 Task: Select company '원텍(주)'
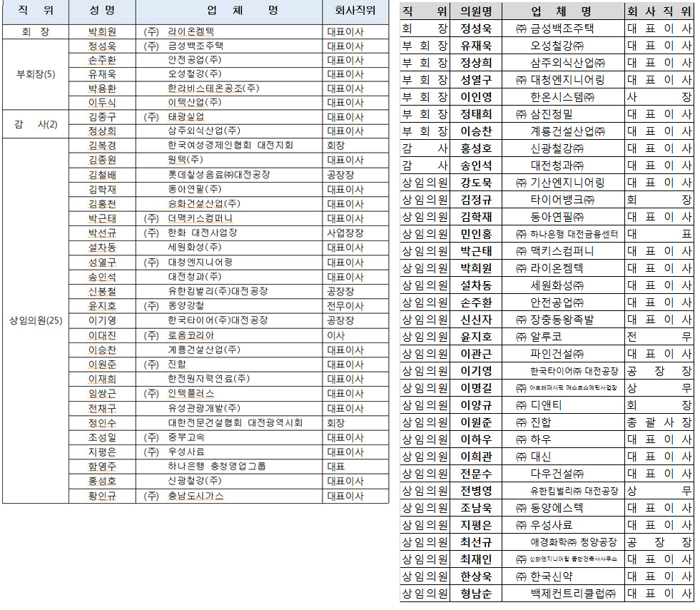pos(186,160)
